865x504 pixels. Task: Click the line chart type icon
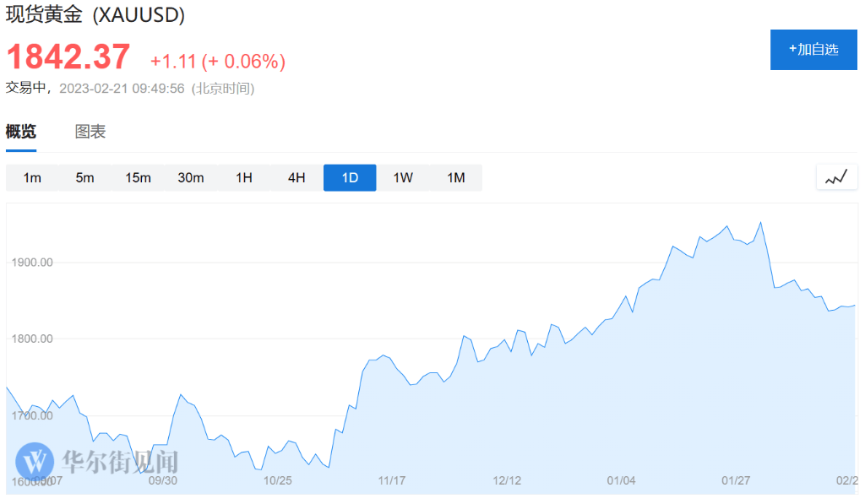836,177
